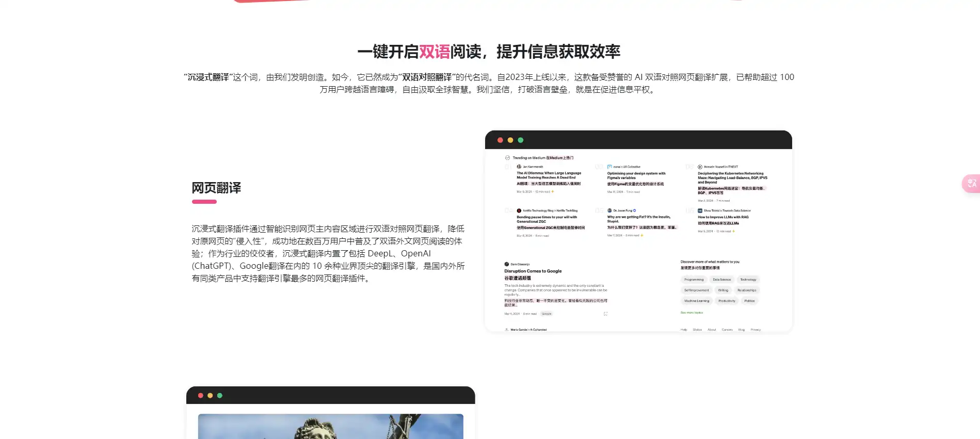
Task: Click the Google tag on Disruption article
Action: point(547,314)
